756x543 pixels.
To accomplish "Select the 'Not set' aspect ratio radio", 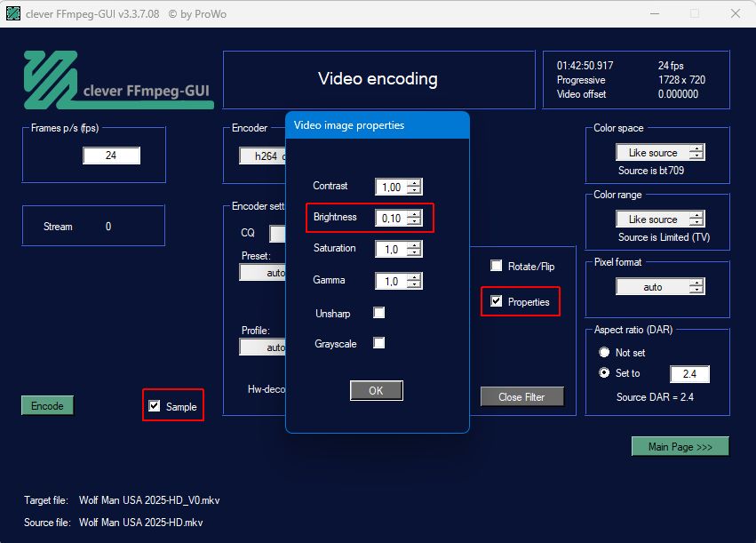I will point(604,352).
